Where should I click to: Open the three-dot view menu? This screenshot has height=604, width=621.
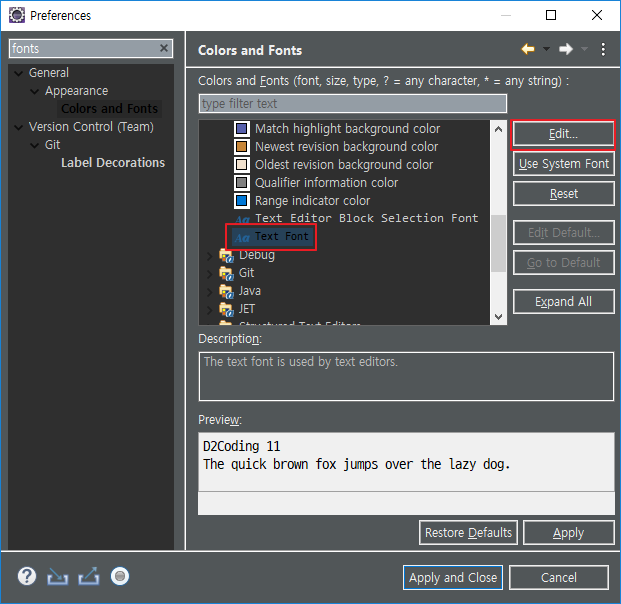[x=603, y=50]
